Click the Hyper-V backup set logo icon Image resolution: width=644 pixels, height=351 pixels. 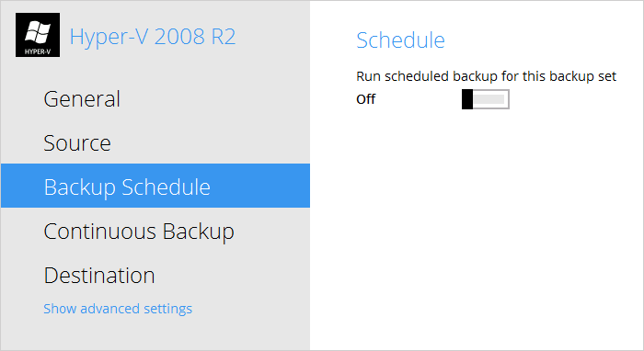(x=38, y=35)
